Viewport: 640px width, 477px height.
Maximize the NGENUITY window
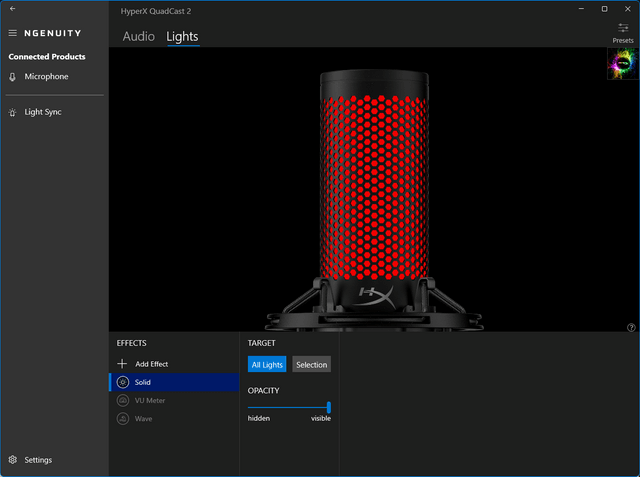pyautogui.click(x=604, y=9)
